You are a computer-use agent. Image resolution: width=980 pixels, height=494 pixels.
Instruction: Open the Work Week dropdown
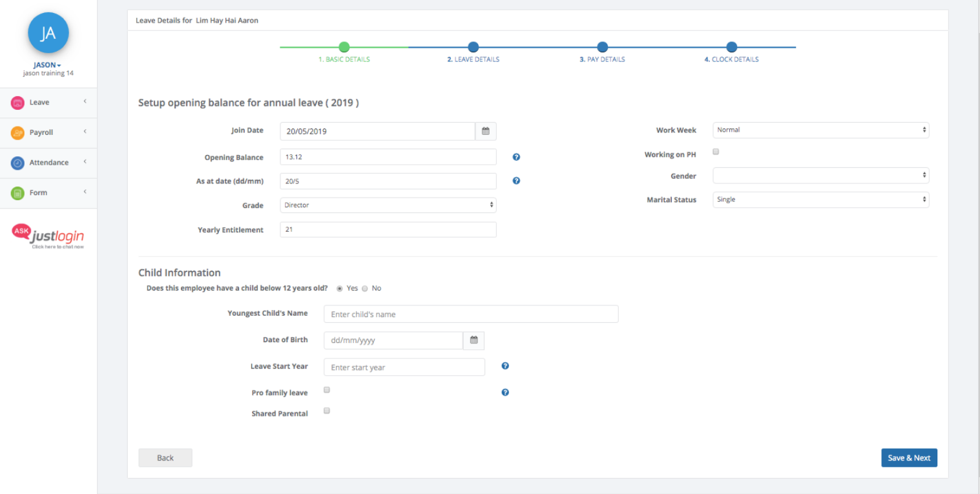click(x=821, y=130)
